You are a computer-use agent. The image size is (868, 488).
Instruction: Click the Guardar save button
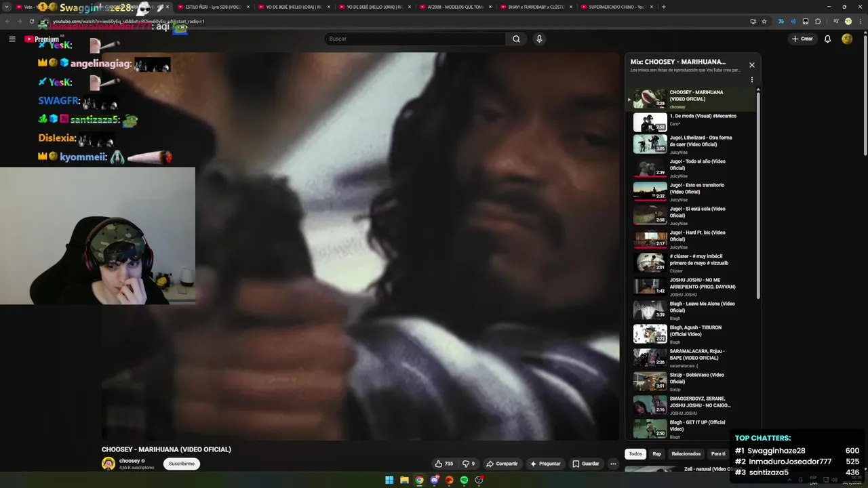586,464
